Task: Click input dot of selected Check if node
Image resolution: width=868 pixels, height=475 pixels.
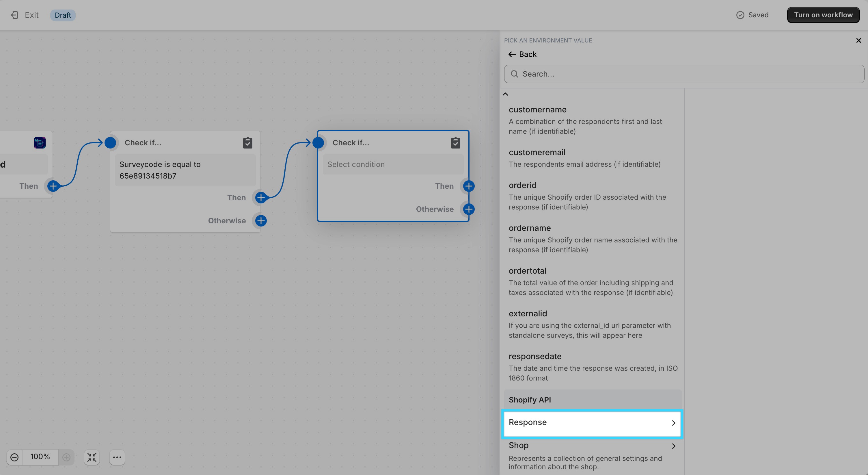Action: pyautogui.click(x=318, y=143)
